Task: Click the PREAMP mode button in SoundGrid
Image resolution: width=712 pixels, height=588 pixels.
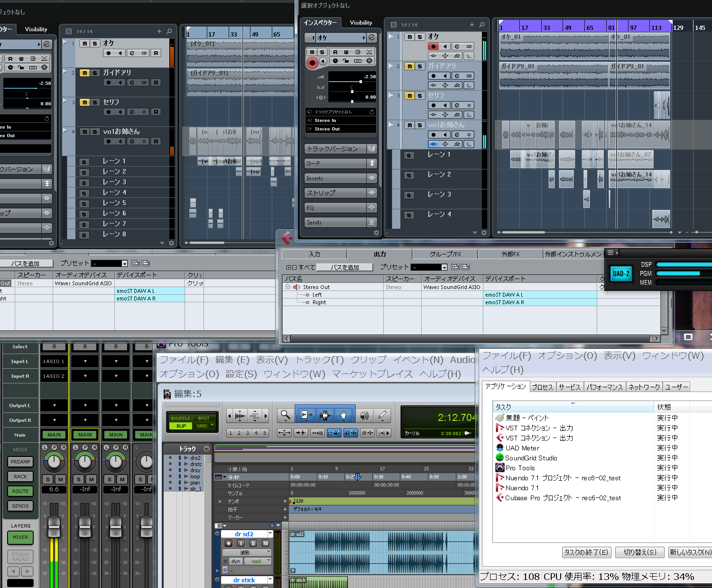Action: point(20,462)
